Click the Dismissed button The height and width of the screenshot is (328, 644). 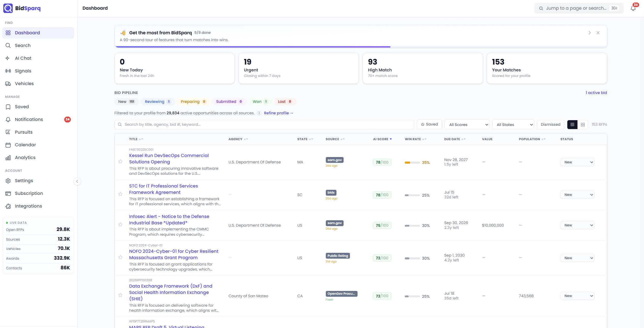point(551,124)
